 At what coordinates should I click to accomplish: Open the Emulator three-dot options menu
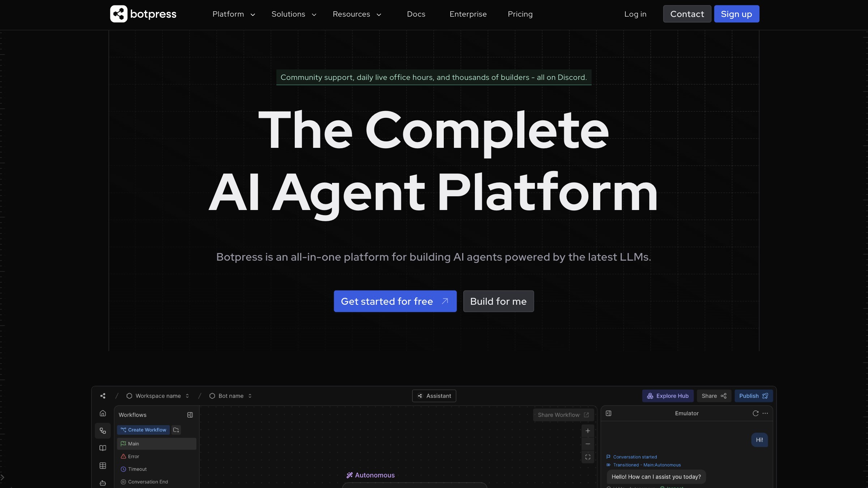(x=765, y=413)
